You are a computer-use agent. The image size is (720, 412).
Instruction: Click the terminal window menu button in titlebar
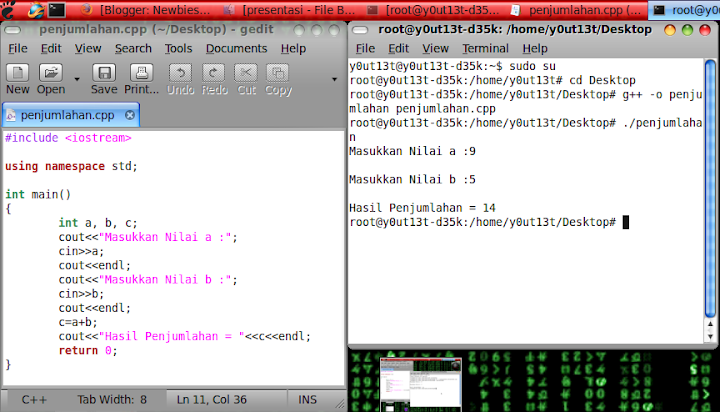pyautogui.click(x=360, y=30)
